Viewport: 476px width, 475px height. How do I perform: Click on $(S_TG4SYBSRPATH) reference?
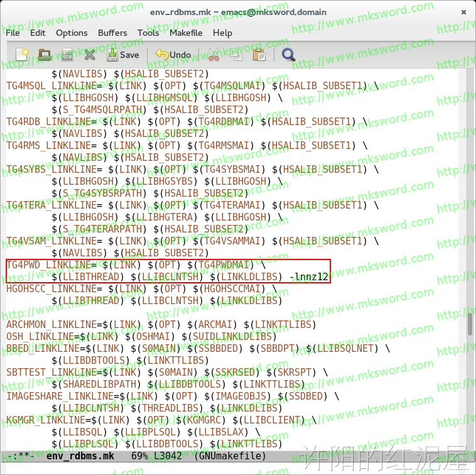[x=99, y=193]
